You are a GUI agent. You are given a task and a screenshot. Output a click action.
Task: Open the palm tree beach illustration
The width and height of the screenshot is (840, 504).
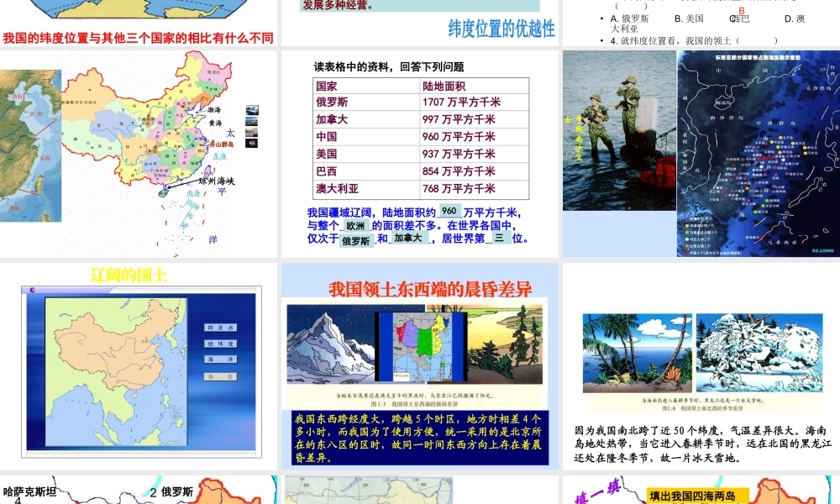637,354
